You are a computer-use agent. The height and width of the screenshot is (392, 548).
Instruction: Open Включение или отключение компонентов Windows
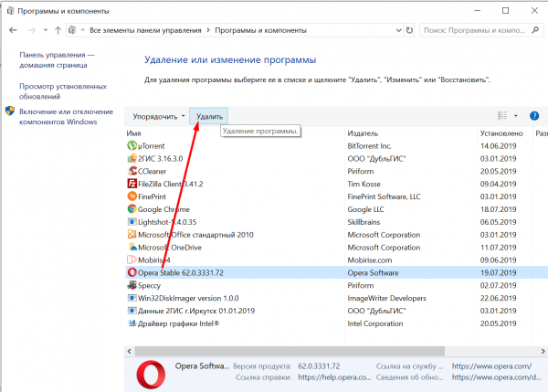(x=66, y=117)
